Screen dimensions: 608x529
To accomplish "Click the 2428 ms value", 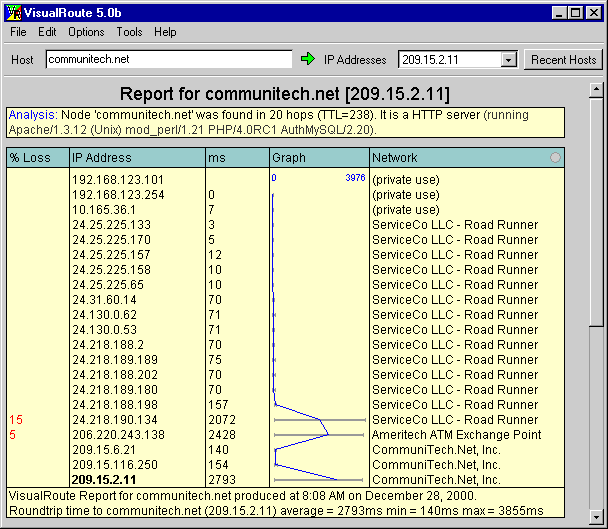I will [x=222, y=435].
